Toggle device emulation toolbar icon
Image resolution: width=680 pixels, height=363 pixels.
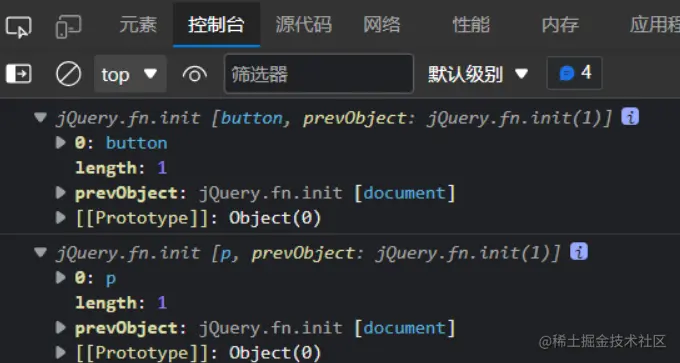pos(69,27)
